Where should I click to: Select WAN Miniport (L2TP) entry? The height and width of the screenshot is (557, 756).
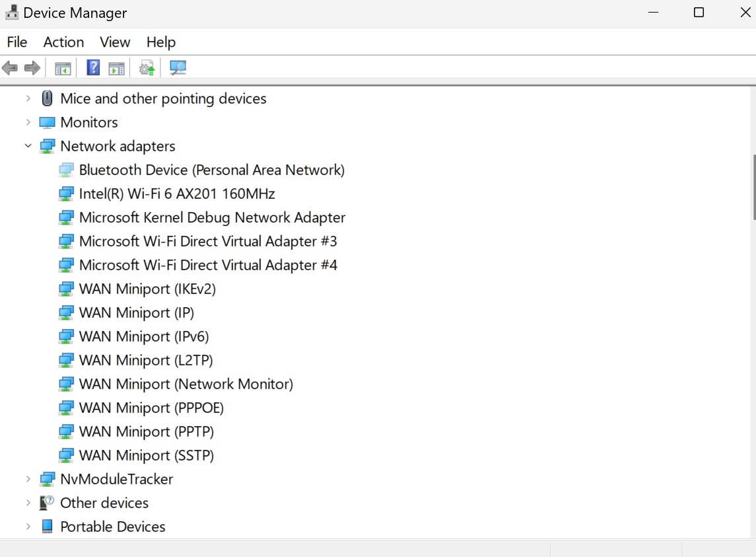(x=146, y=360)
